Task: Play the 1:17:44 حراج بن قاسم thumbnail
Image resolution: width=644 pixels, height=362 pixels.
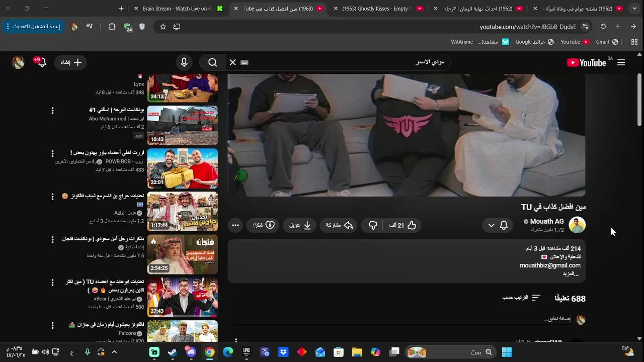Action: pyautogui.click(x=183, y=212)
